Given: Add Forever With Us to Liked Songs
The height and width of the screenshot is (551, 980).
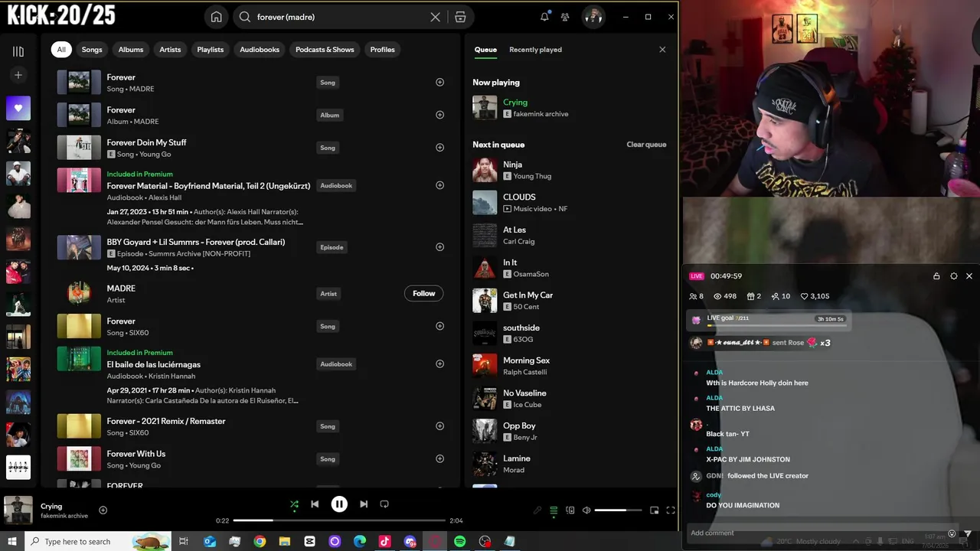Looking at the screenshot, I should [439, 459].
